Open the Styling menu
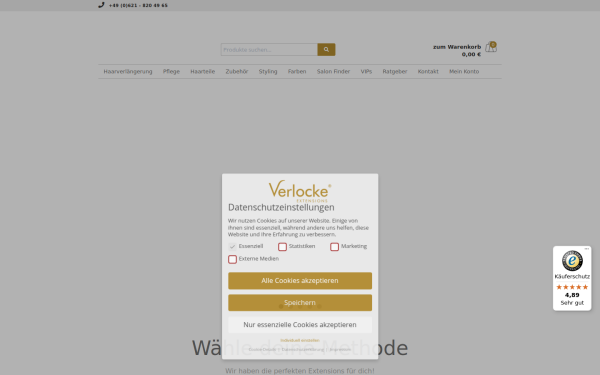Viewport: 600px width, 375px height. (x=268, y=72)
